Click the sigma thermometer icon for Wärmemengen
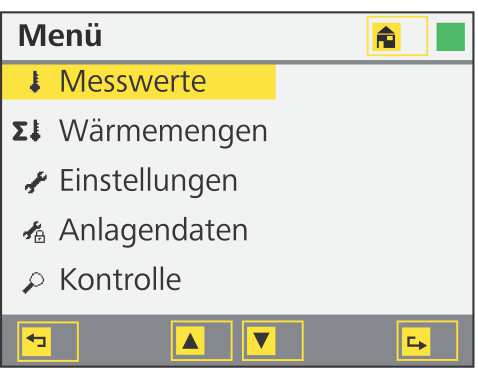Screen dimensions: 478x368 [26, 131]
